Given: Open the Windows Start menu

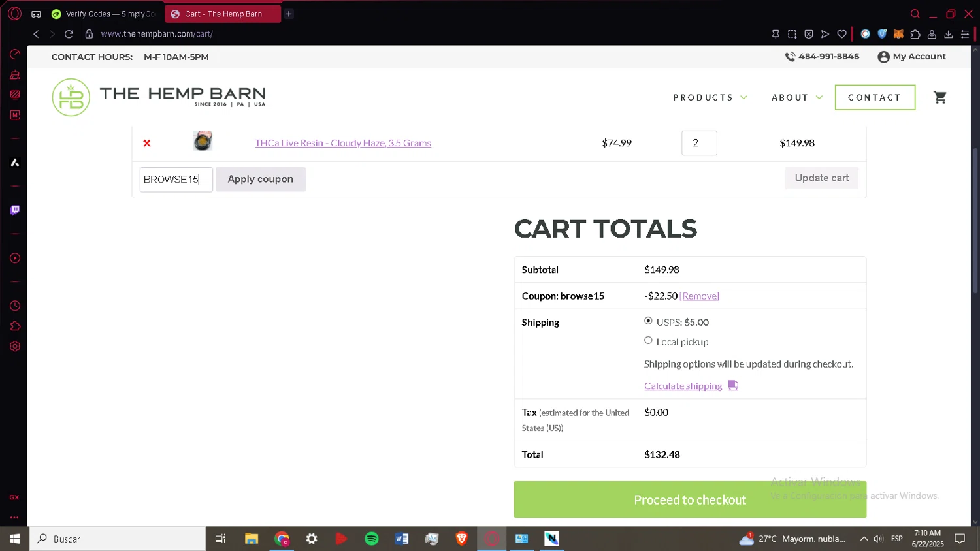Looking at the screenshot, I should 14,539.
